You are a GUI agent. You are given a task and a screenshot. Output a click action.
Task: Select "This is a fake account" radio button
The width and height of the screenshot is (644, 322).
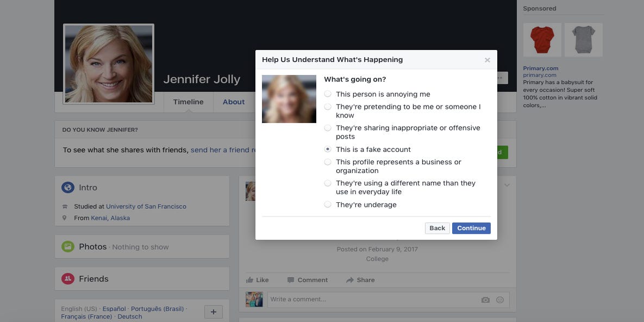(328, 149)
